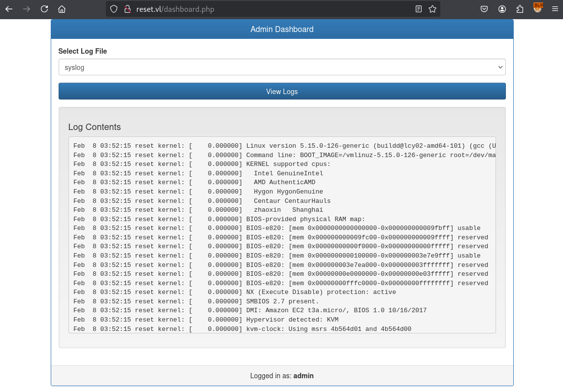The width and height of the screenshot is (563, 392).
Task: Click the Log Contents heading
Action: pos(95,127)
